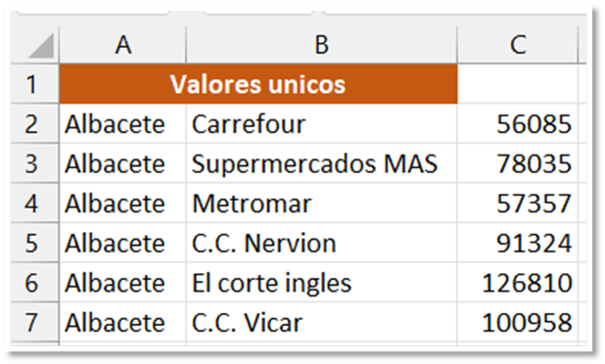This screenshot has width=605, height=364.
Task: Select the cell containing 126810
Action: [518, 283]
